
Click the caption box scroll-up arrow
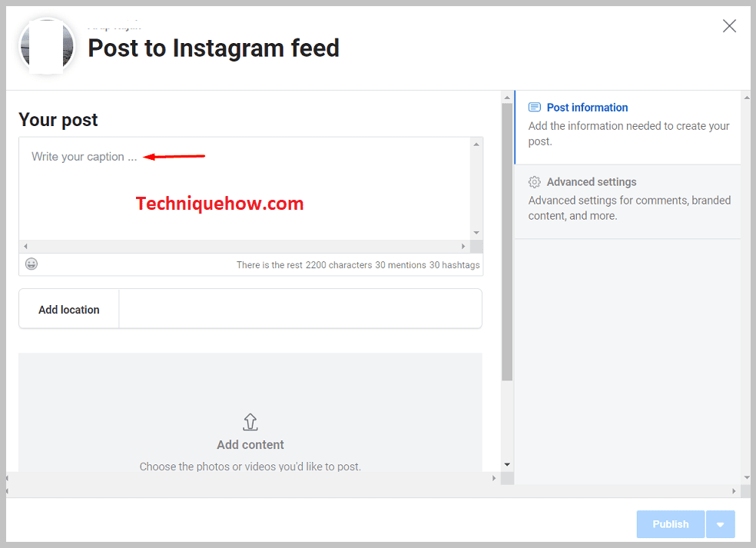click(x=476, y=144)
